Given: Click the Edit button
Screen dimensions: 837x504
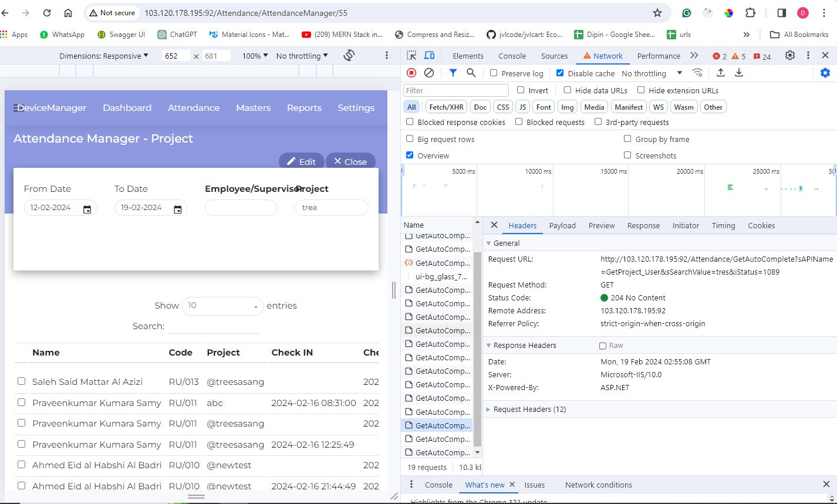Looking at the screenshot, I should pos(302,161).
